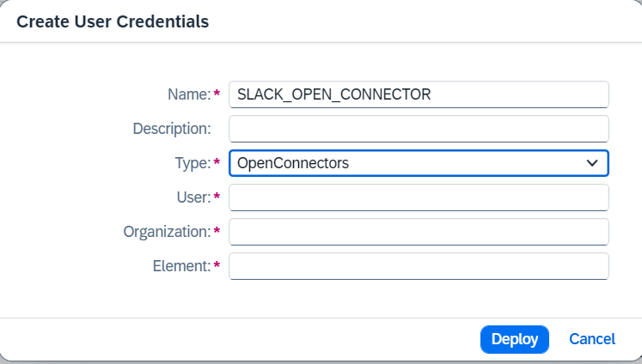Click the Description field label
Viewport: 642px width, 364px height.
tap(171, 129)
